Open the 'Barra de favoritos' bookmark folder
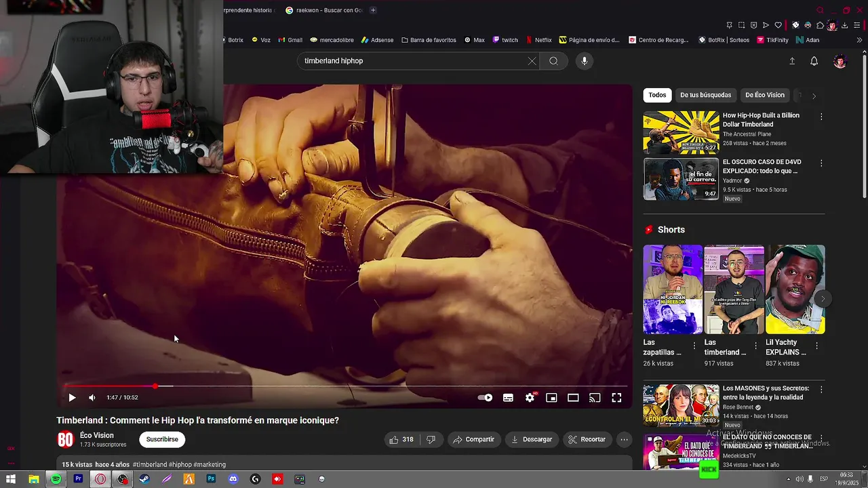868x488 pixels. (429, 40)
